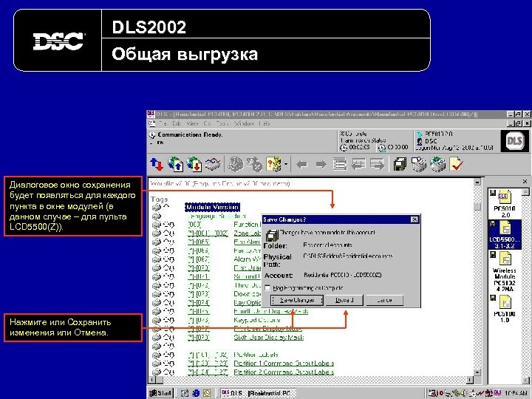Click printer tag icon on Partition Labels row
The image size is (532, 399).
pyautogui.click(x=156, y=355)
